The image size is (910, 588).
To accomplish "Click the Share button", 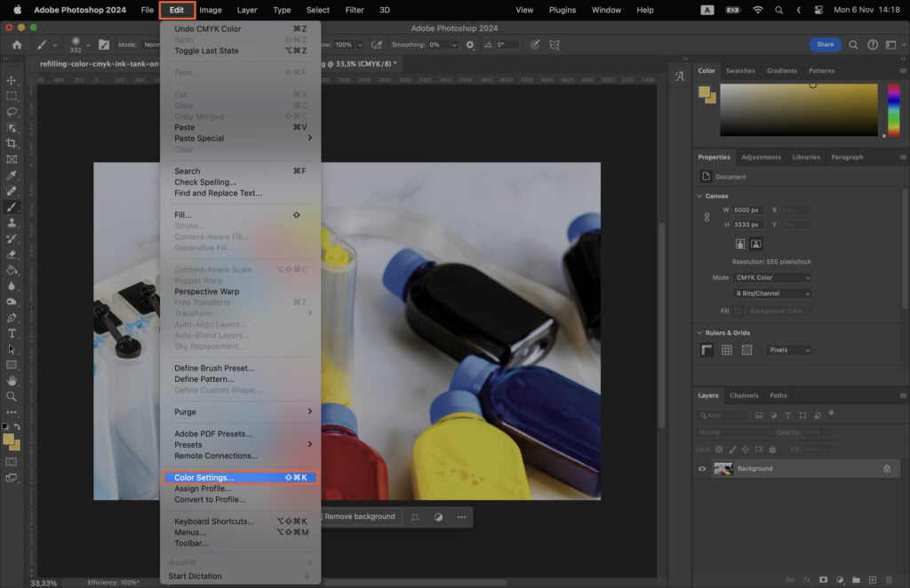I will pos(825,44).
